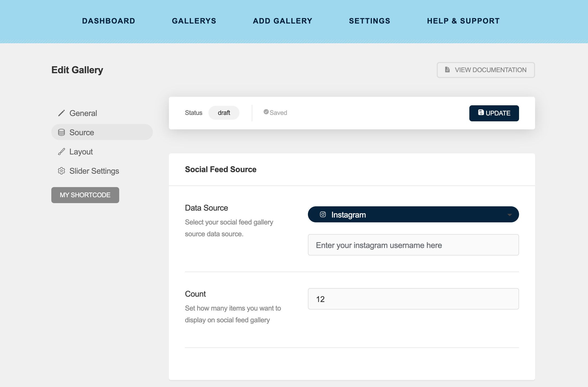Image resolution: width=588 pixels, height=387 pixels.
Task: Open the Dashboard menu item
Action: (x=109, y=21)
